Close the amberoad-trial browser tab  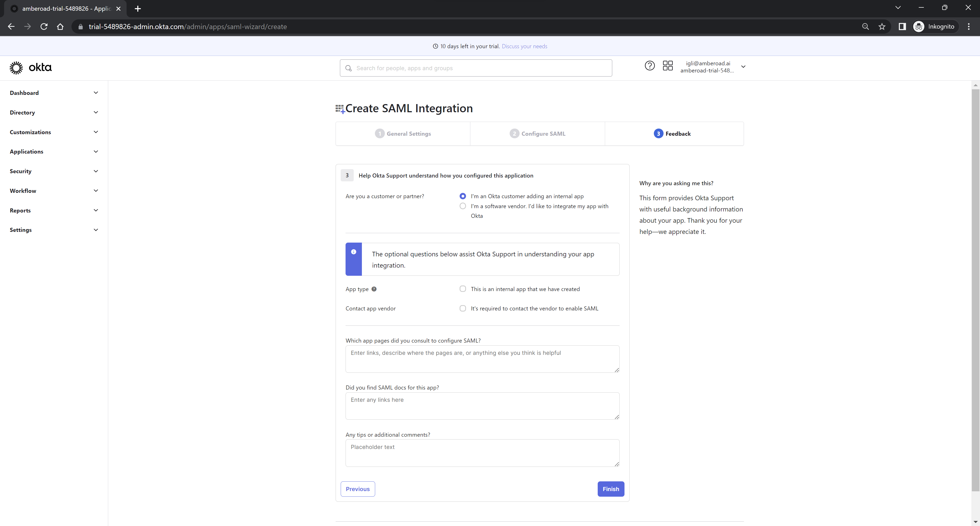(x=118, y=8)
